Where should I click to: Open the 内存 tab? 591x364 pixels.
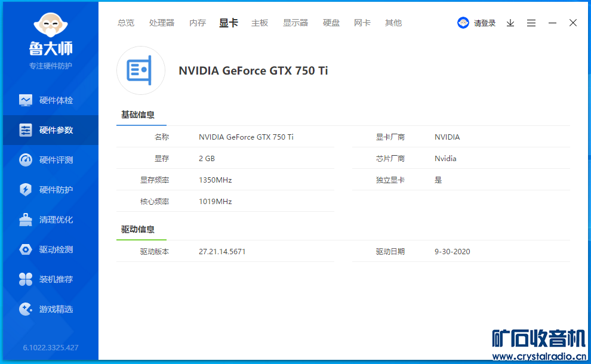[x=198, y=23]
